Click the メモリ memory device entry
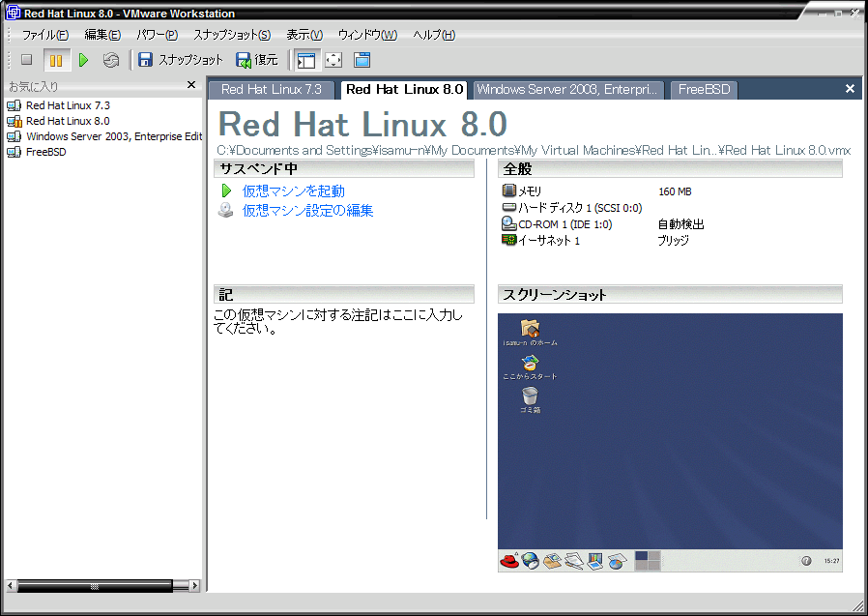 [x=530, y=191]
